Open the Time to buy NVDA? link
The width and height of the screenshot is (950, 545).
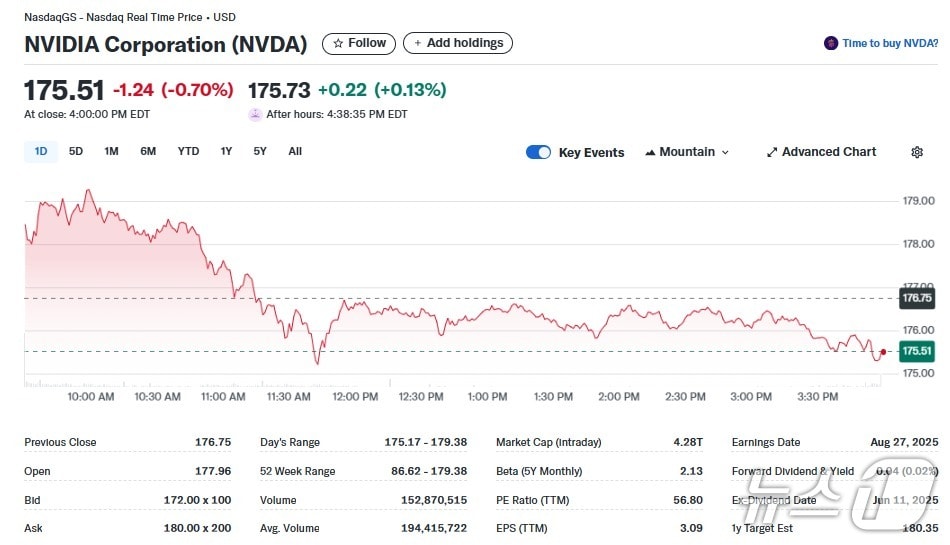coord(890,43)
